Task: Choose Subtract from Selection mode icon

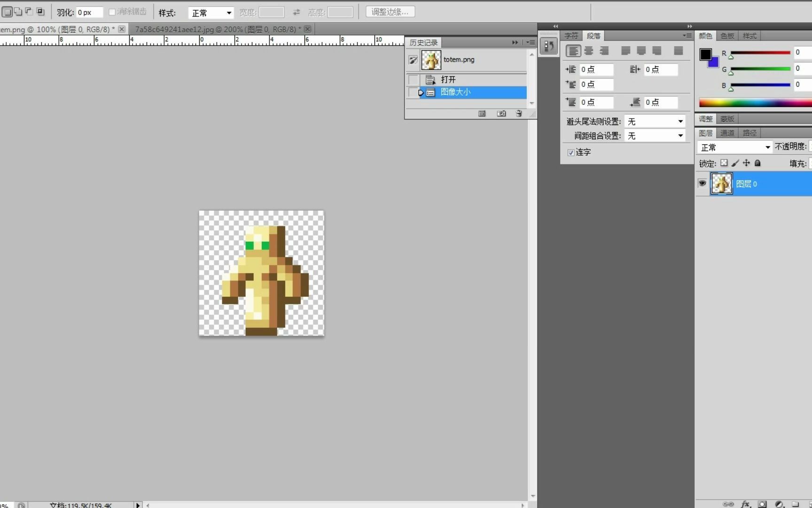Action: coord(29,12)
